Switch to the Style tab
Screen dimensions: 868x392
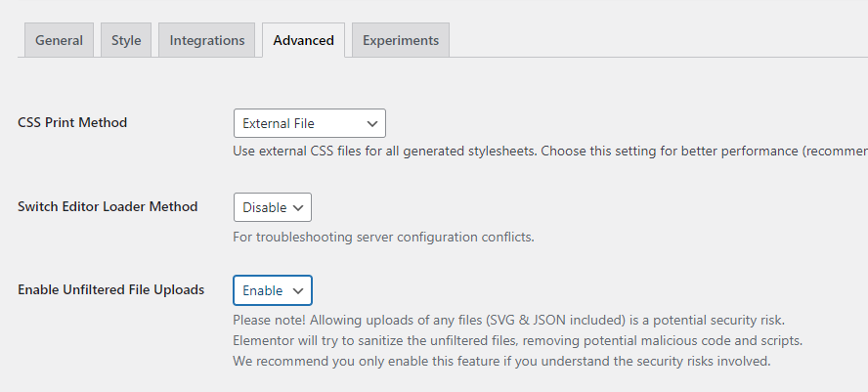click(126, 40)
